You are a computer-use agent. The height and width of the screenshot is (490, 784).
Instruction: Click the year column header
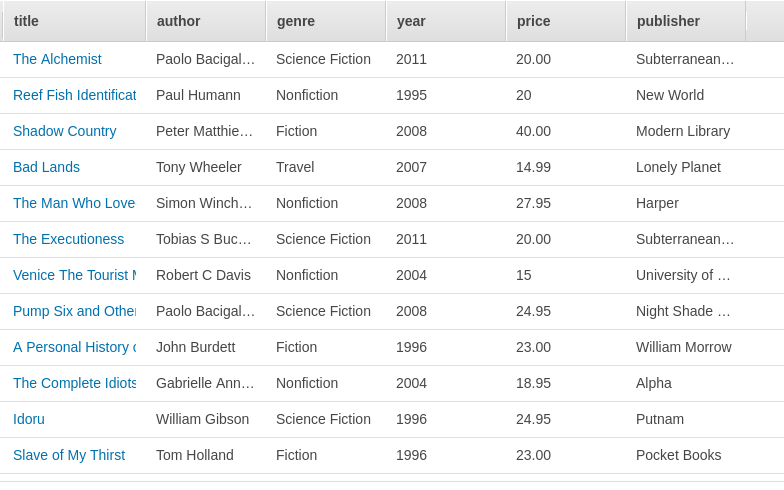click(445, 21)
